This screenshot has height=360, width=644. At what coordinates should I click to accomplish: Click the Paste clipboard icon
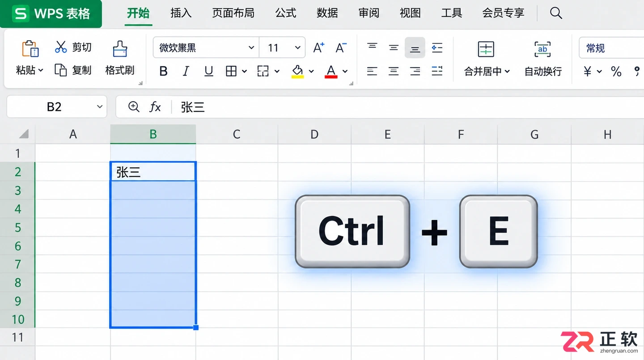click(30, 48)
